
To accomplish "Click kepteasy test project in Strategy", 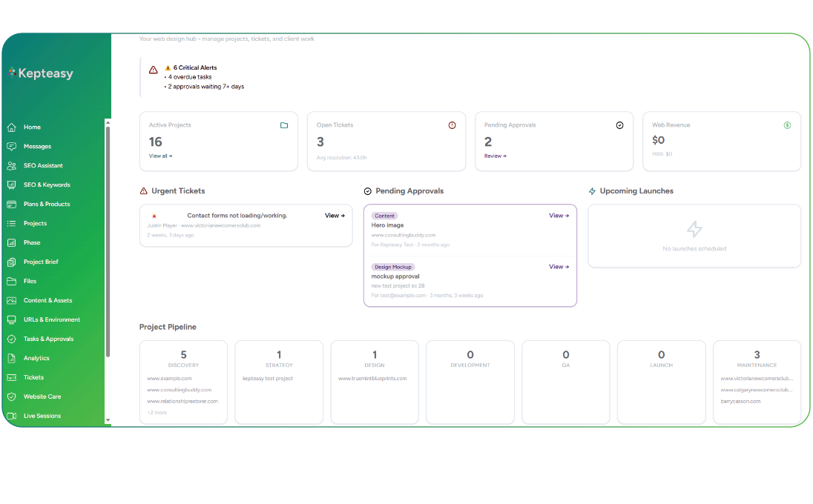I will click(x=268, y=379).
